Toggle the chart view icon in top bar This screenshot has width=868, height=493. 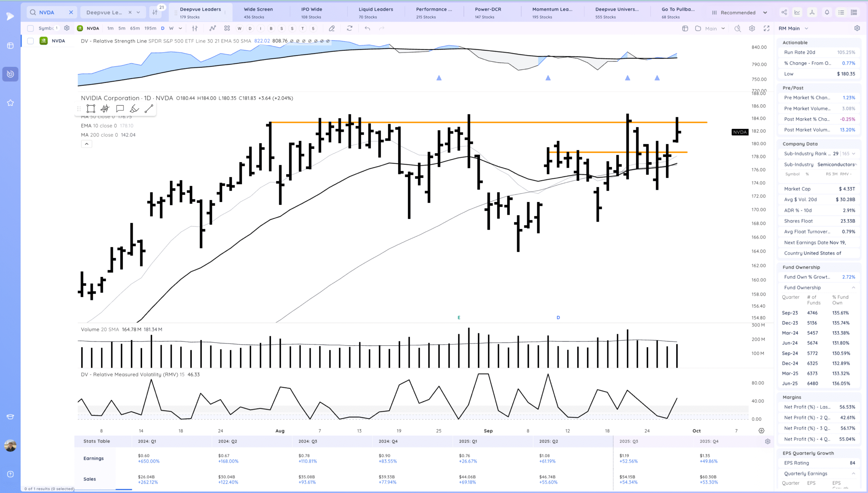click(x=797, y=12)
